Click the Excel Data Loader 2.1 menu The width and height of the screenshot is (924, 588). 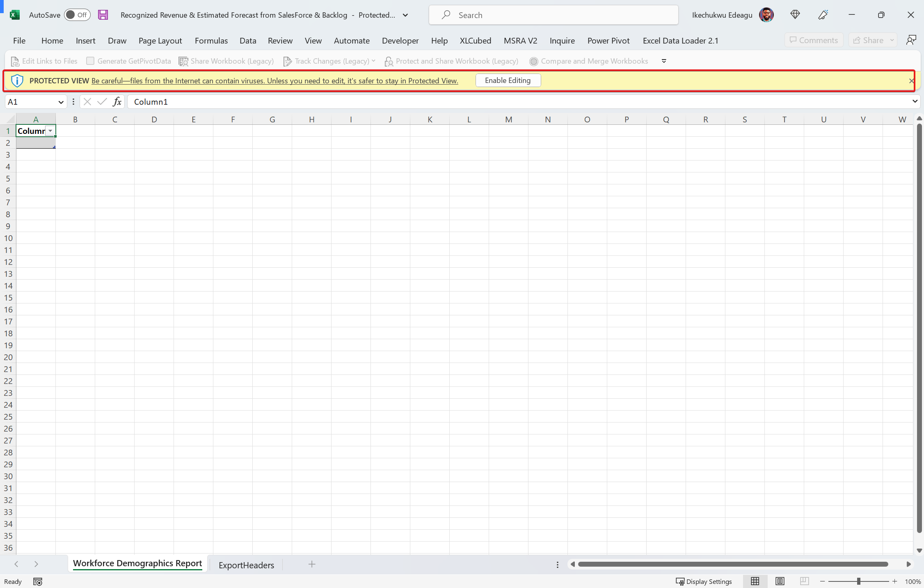680,41
